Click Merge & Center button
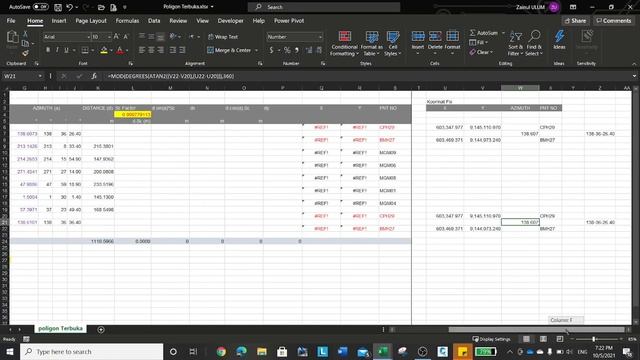This screenshot has height=360, width=640. pyautogui.click(x=229, y=50)
